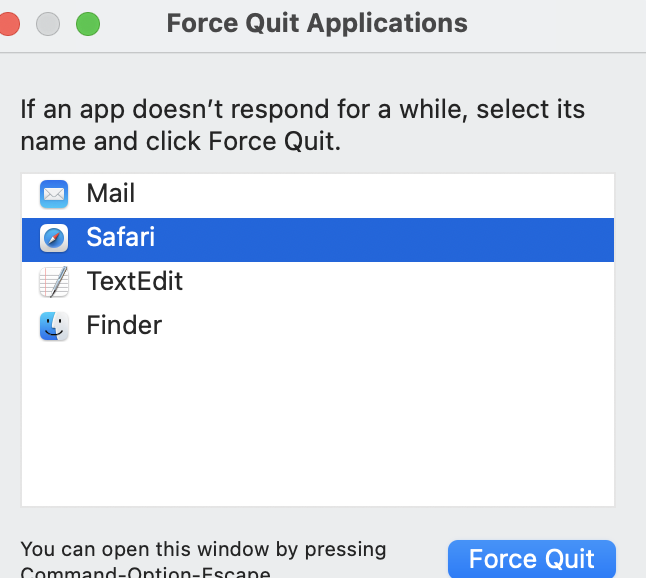Choose TextEdit by its name text
This screenshot has height=578, width=646.
[134, 282]
